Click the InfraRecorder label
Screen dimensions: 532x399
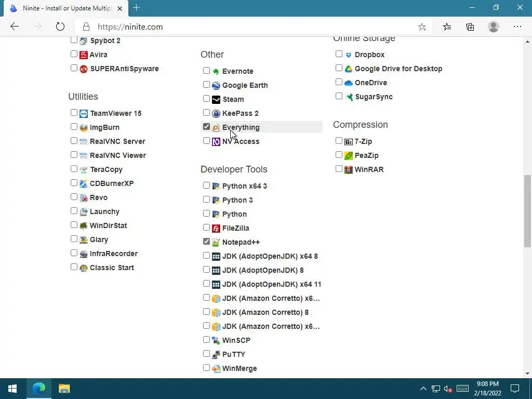(114, 254)
